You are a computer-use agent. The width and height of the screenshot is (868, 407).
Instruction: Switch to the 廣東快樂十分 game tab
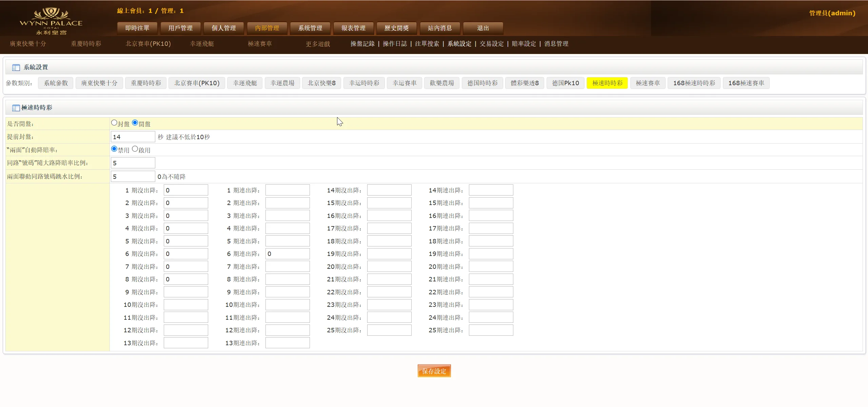coord(28,44)
